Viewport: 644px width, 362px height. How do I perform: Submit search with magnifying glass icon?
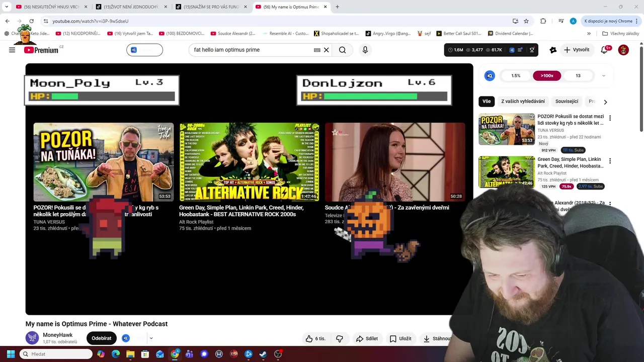tap(343, 50)
